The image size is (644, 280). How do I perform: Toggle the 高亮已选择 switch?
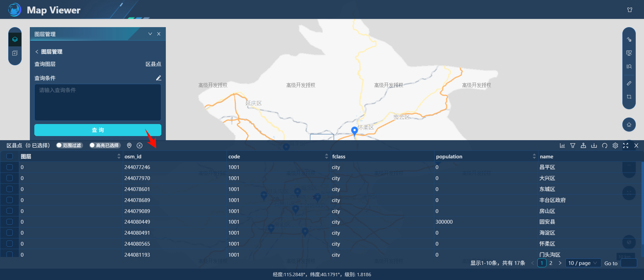[104, 145]
